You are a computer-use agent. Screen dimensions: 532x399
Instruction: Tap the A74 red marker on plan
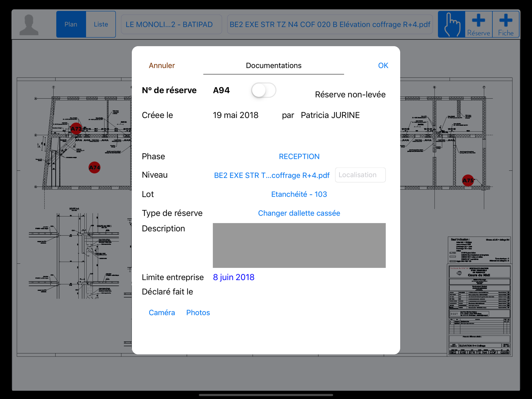[94, 167]
